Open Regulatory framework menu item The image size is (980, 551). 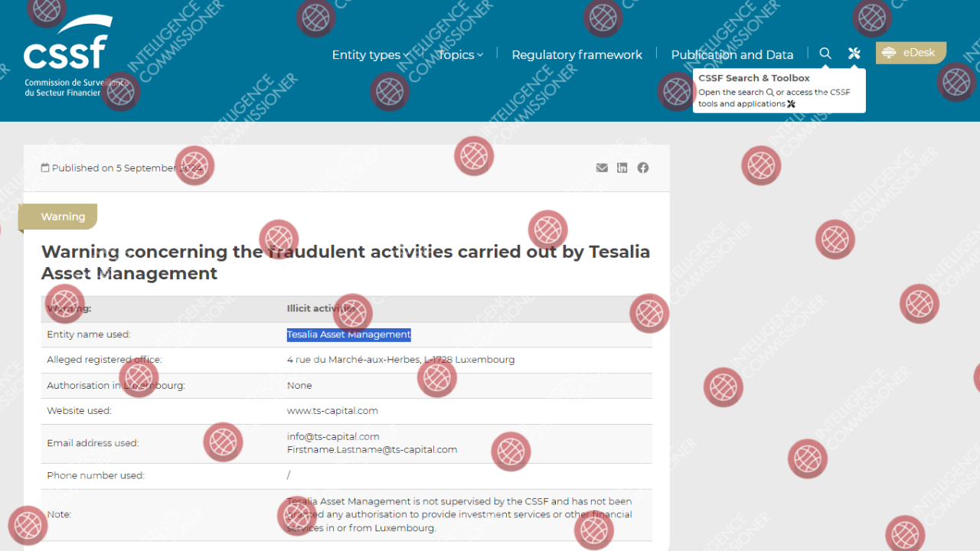[x=577, y=54]
